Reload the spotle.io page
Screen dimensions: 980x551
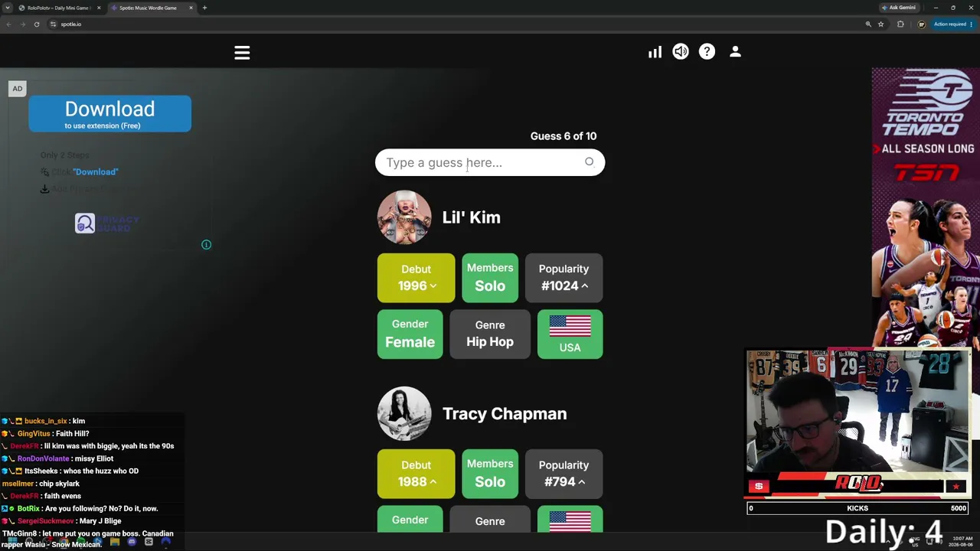click(36, 24)
